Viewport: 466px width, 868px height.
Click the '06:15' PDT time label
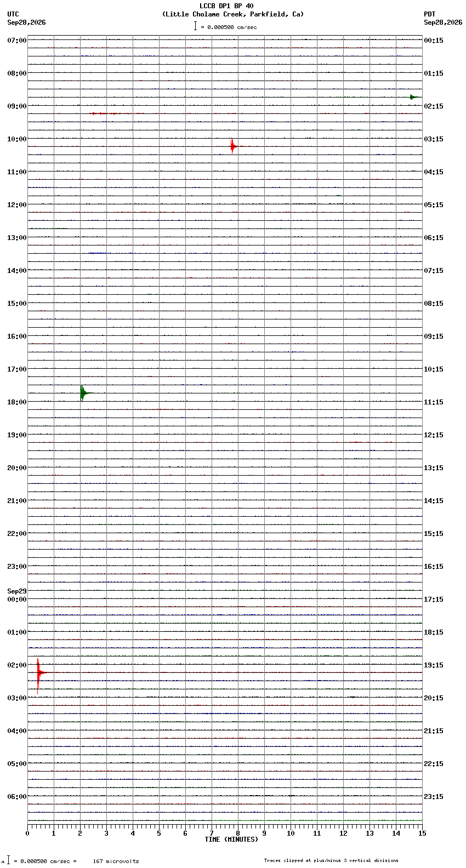(x=434, y=238)
